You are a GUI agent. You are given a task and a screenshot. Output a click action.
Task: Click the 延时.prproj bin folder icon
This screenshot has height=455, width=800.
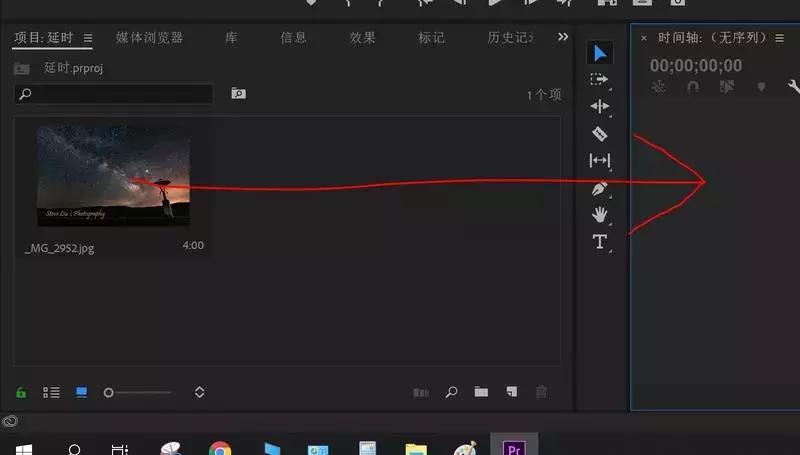(21, 68)
